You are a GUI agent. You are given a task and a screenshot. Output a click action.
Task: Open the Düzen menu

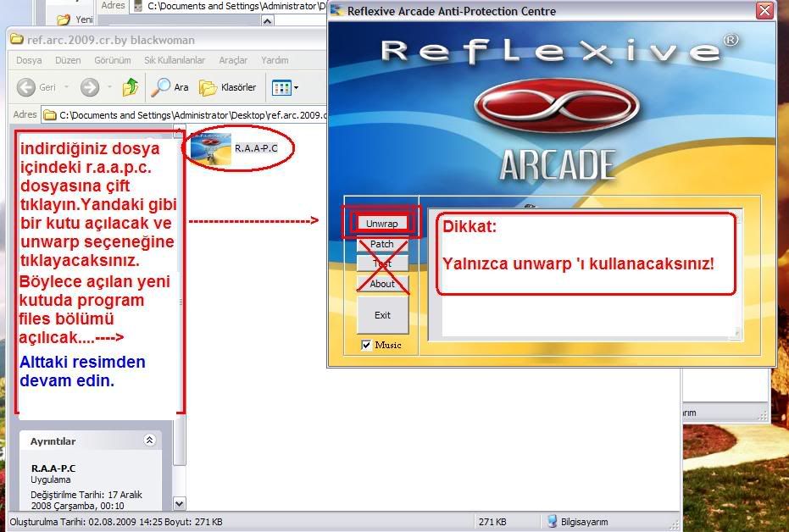coord(68,60)
